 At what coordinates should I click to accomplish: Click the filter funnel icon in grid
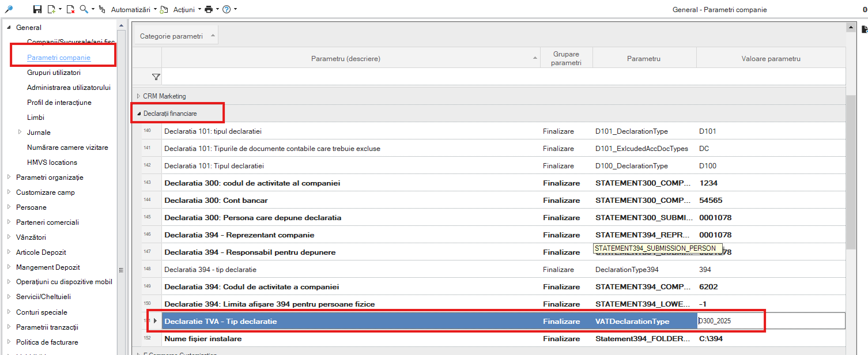point(156,77)
